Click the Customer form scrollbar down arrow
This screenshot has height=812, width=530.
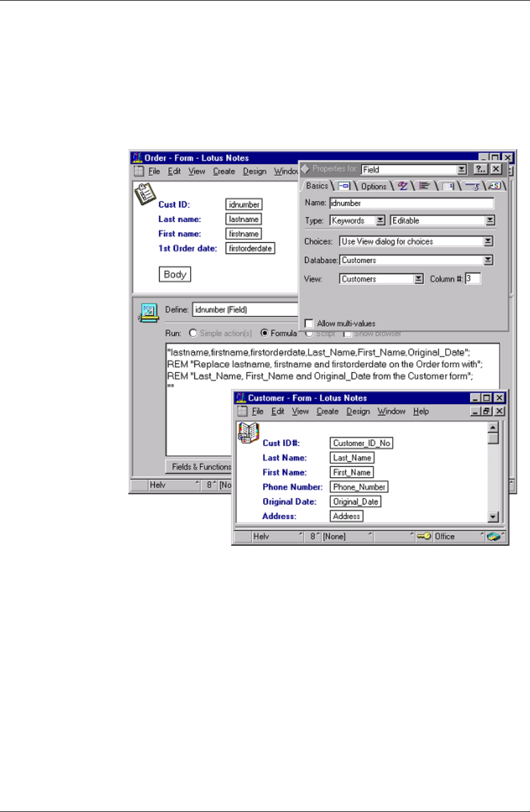click(493, 517)
